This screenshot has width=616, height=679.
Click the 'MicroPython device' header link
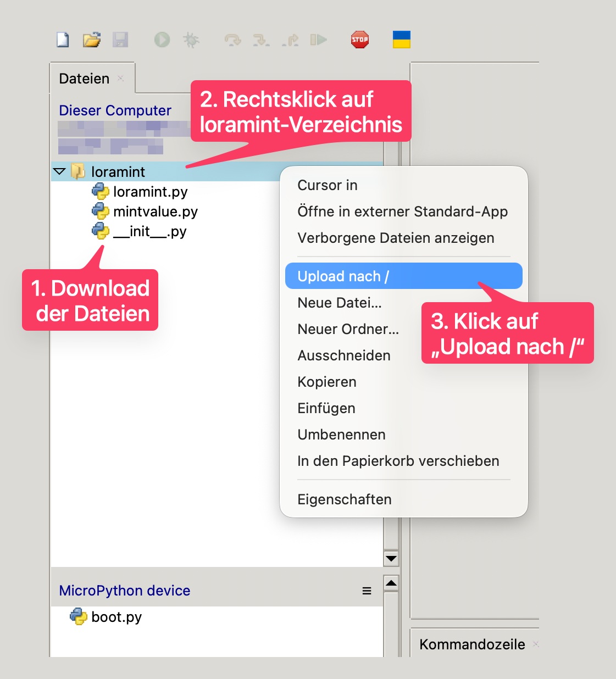[125, 591]
